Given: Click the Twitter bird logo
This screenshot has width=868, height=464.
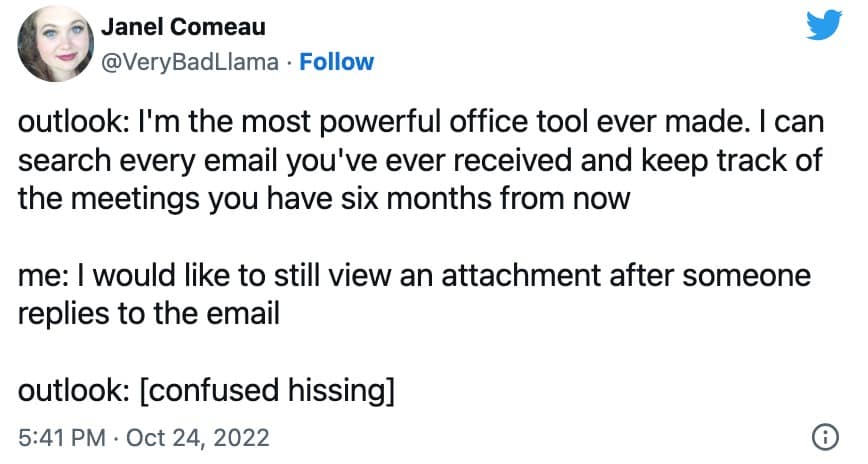Looking at the screenshot, I should coord(825,24).
